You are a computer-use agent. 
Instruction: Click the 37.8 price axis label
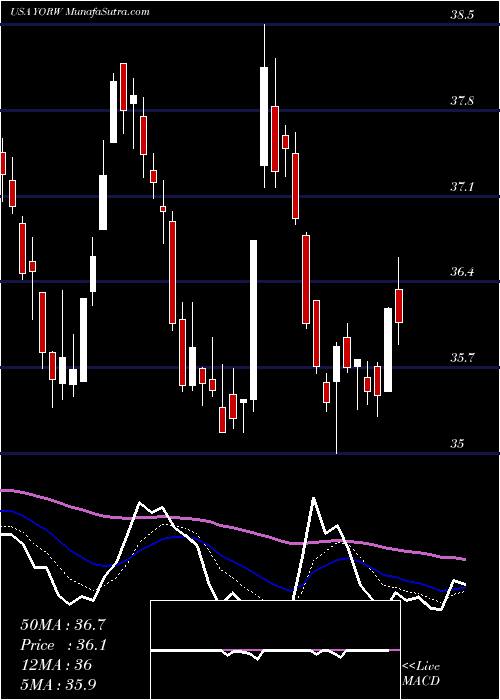[x=461, y=101]
